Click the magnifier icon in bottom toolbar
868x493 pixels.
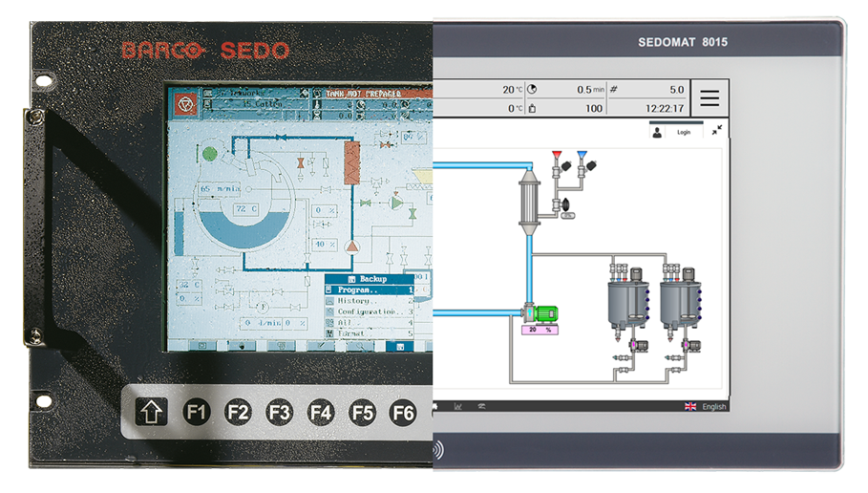click(360, 346)
